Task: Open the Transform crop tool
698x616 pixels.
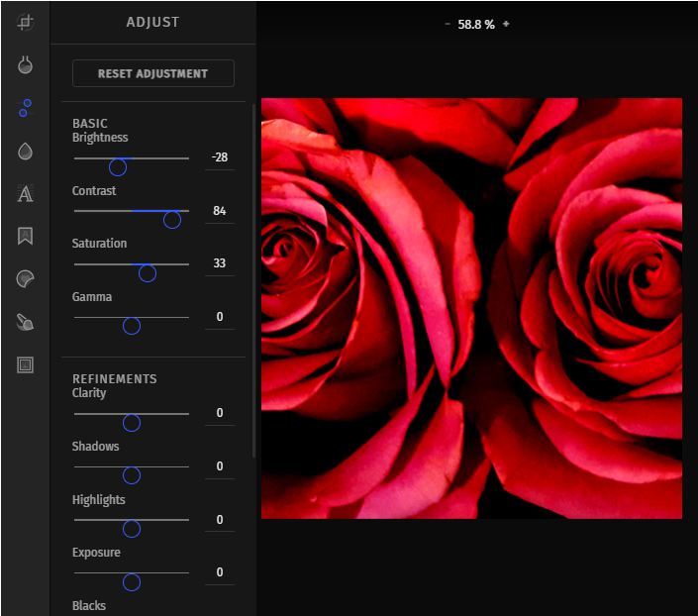Action: click(25, 22)
